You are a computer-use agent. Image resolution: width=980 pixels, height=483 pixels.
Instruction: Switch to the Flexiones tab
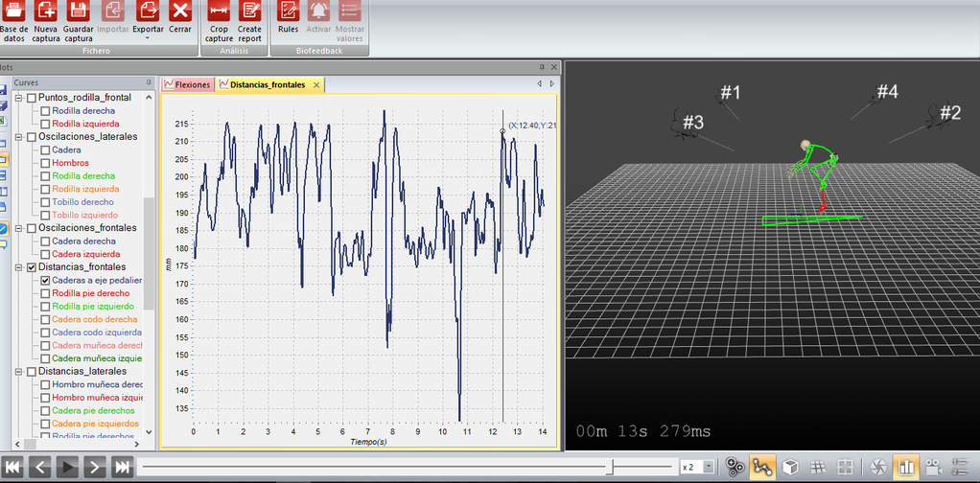[187, 84]
